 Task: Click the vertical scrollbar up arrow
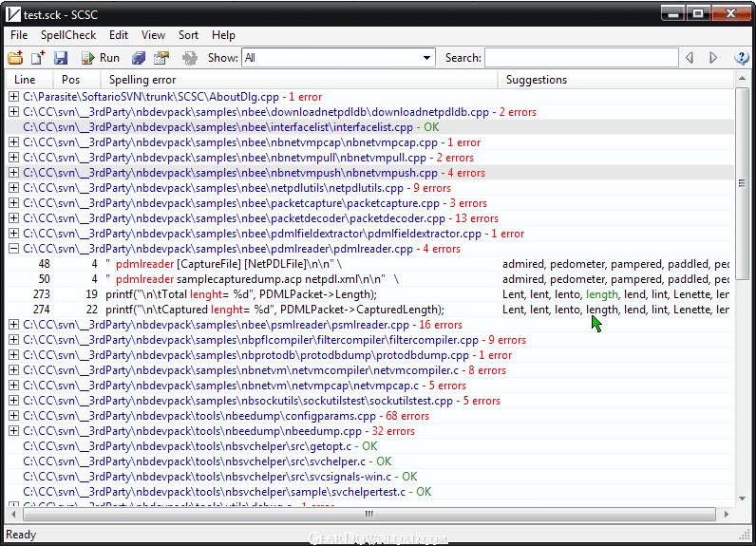pyautogui.click(x=742, y=78)
